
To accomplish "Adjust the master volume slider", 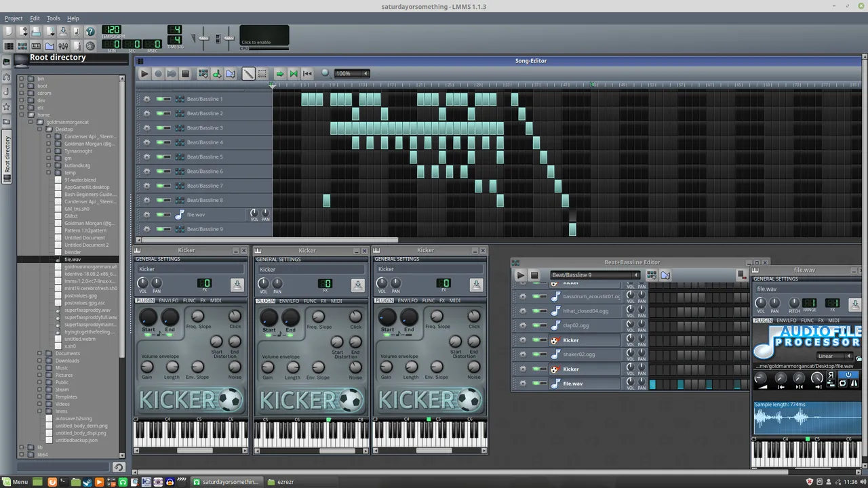I will click(x=203, y=38).
